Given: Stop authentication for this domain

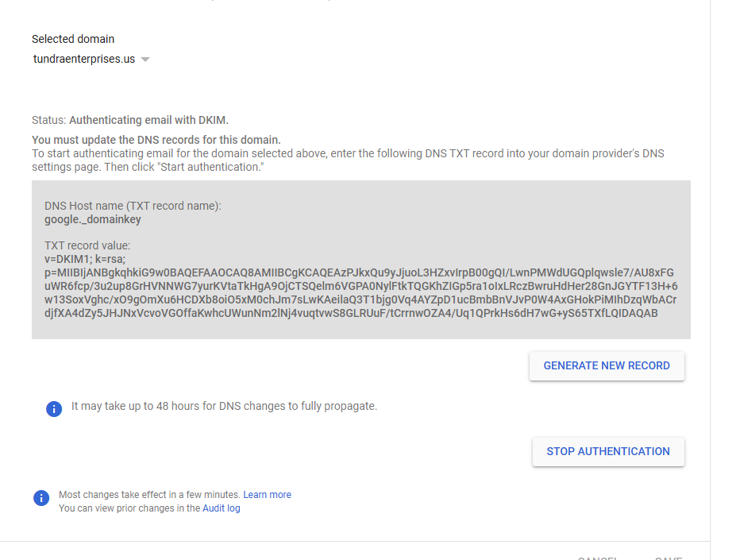Looking at the screenshot, I should (608, 451).
